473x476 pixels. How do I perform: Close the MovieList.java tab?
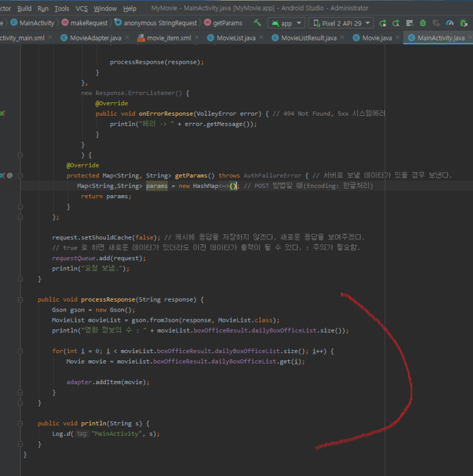[261, 37]
